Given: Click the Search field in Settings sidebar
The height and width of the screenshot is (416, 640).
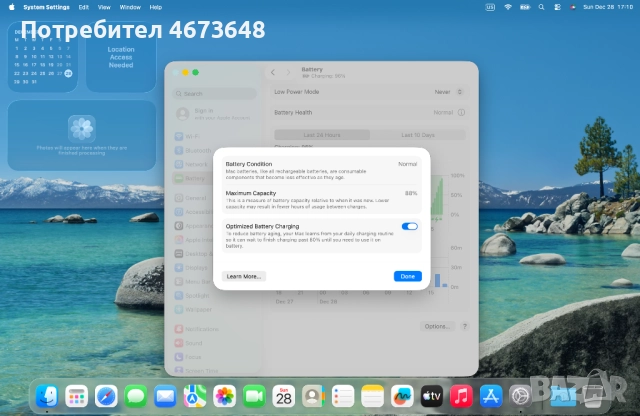Looking at the screenshot, I should point(214,93).
